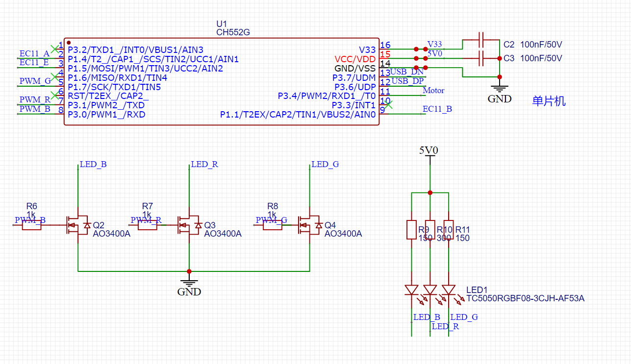Select the 单片机 annotation text
Image resolution: width=631 pixels, height=364 pixels.
(x=549, y=101)
